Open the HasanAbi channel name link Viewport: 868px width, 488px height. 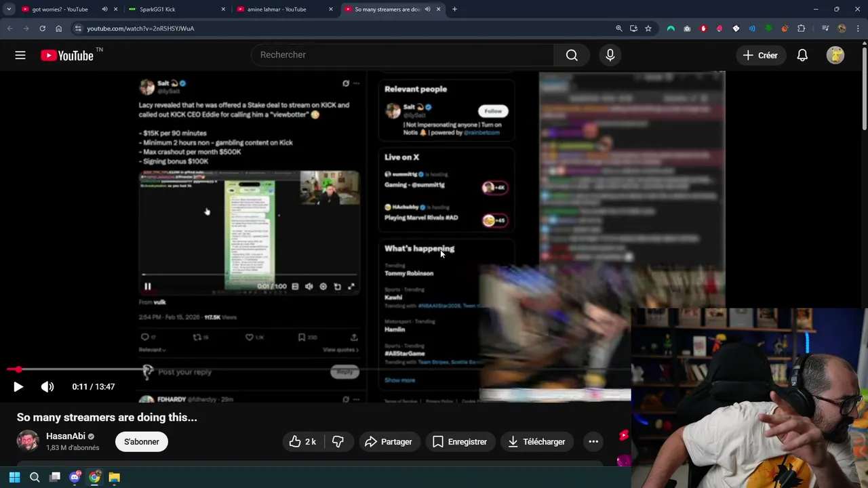pos(66,436)
